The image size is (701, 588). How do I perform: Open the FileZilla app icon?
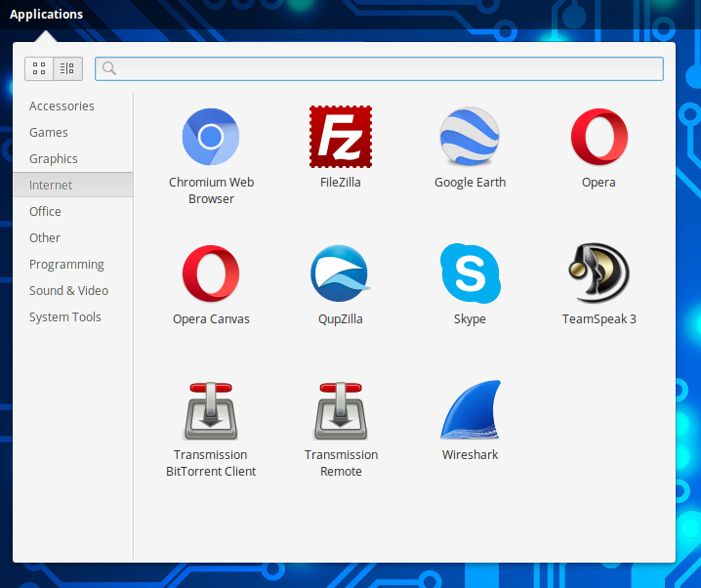(340, 137)
